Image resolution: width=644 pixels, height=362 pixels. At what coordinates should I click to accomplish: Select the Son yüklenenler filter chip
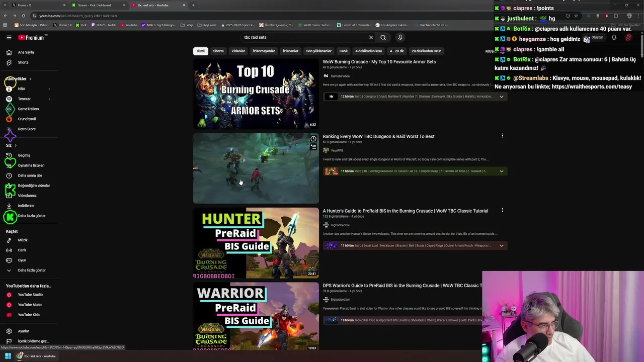pos(318,51)
